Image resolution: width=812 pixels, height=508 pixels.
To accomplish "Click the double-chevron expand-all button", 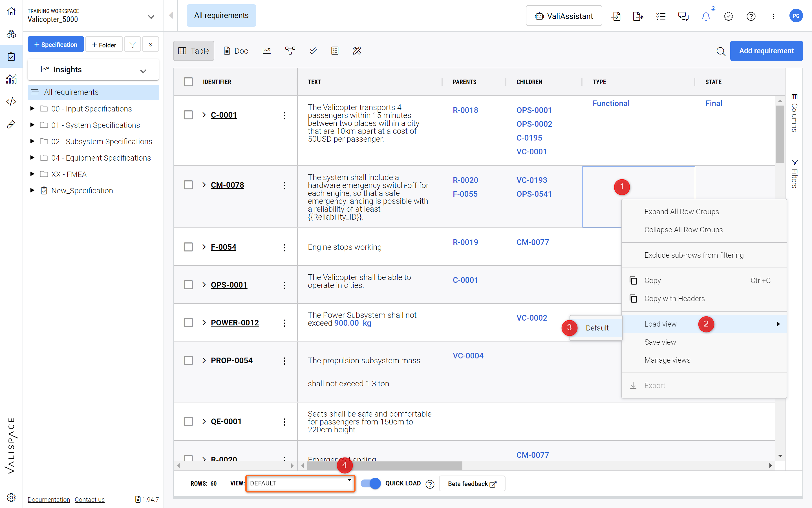I will pyautogui.click(x=150, y=44).
